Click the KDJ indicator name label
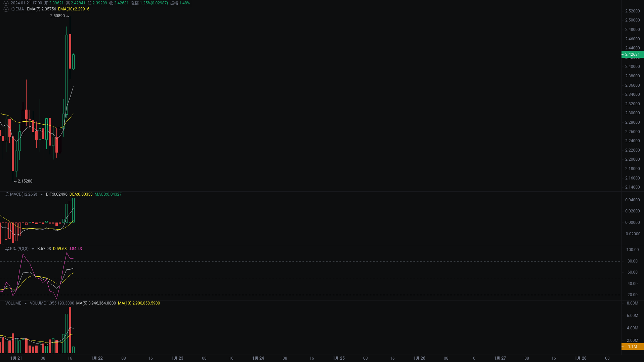Image resolution: width=644 pixels, height=362 pixels. pos(19,249)
